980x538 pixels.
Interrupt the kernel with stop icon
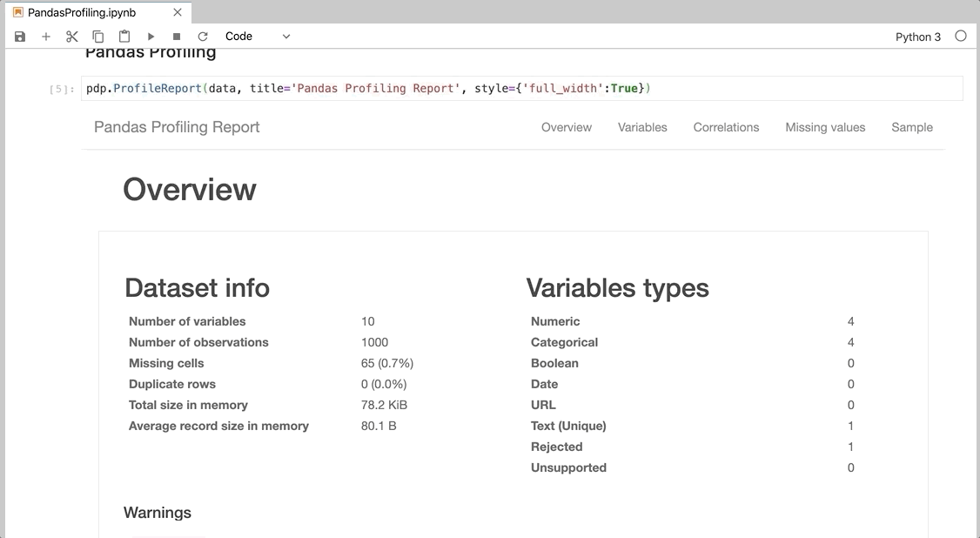177,37
